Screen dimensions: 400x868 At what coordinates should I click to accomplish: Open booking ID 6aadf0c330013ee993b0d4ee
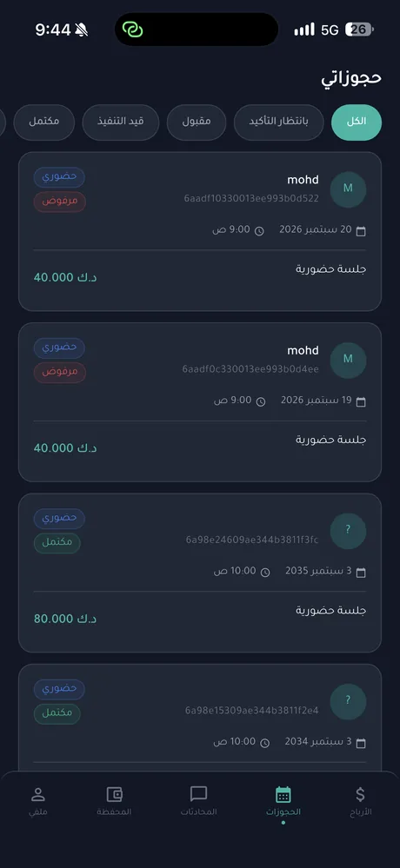[250, 369]
